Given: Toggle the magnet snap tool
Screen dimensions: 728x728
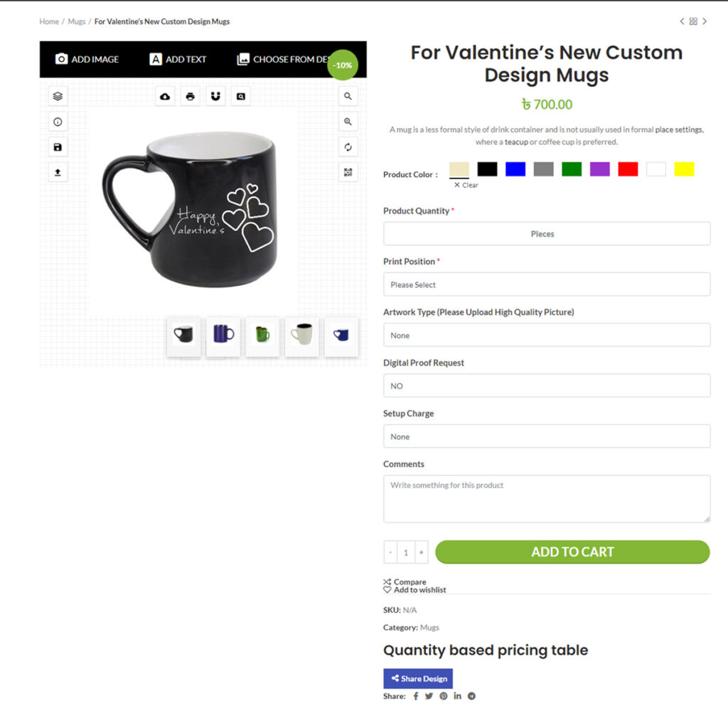Looking at the screenshot, I should tap(215, 97).
